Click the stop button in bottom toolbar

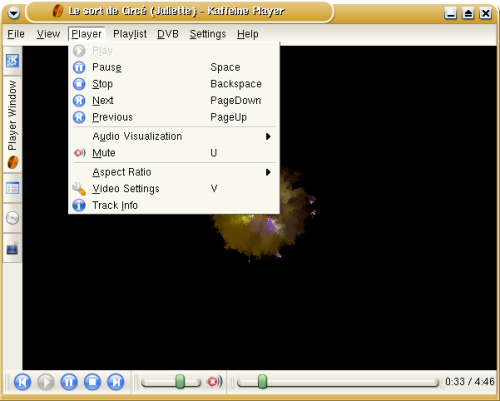pyautogui.click(x=92, y=382)
